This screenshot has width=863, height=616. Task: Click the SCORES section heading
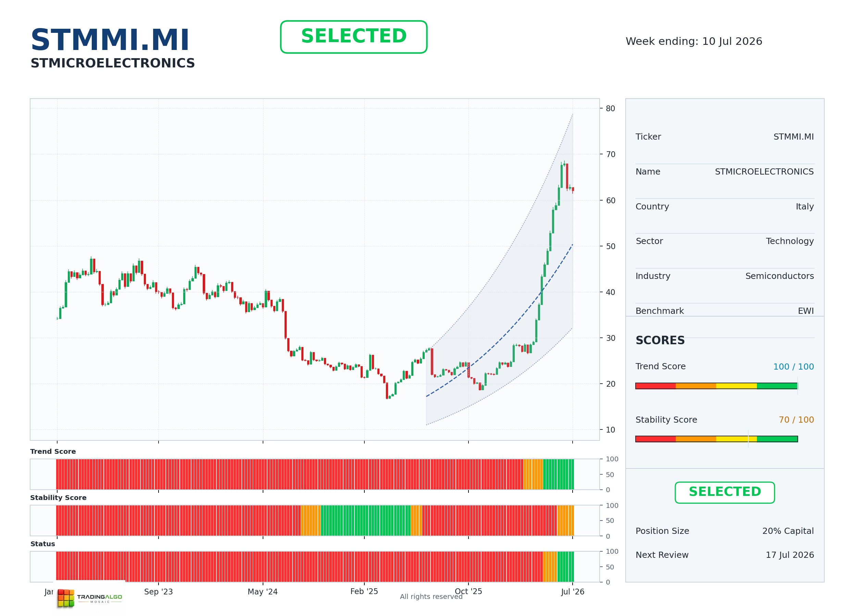click(660, 340)
